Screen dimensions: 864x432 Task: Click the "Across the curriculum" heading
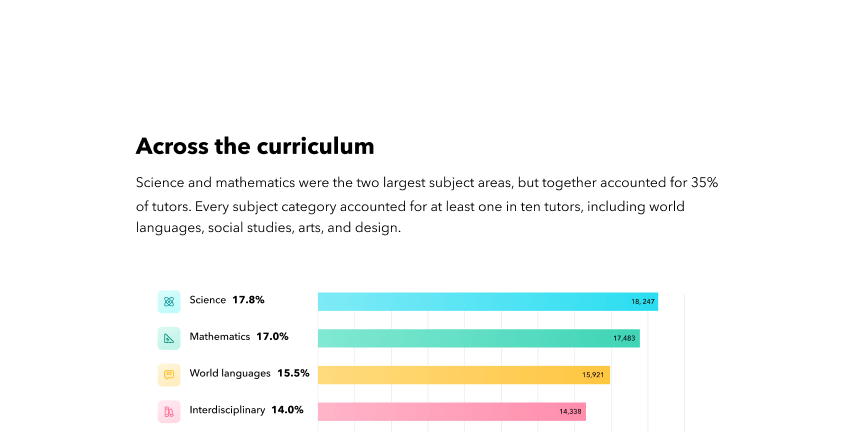pyautogui.click(x=255, y=146)
